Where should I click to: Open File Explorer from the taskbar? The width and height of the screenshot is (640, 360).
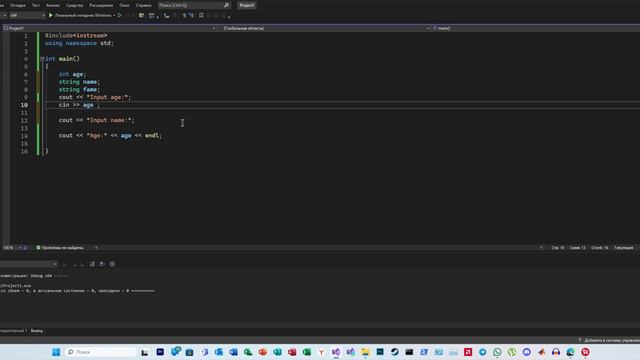click(x=365, y=352)
